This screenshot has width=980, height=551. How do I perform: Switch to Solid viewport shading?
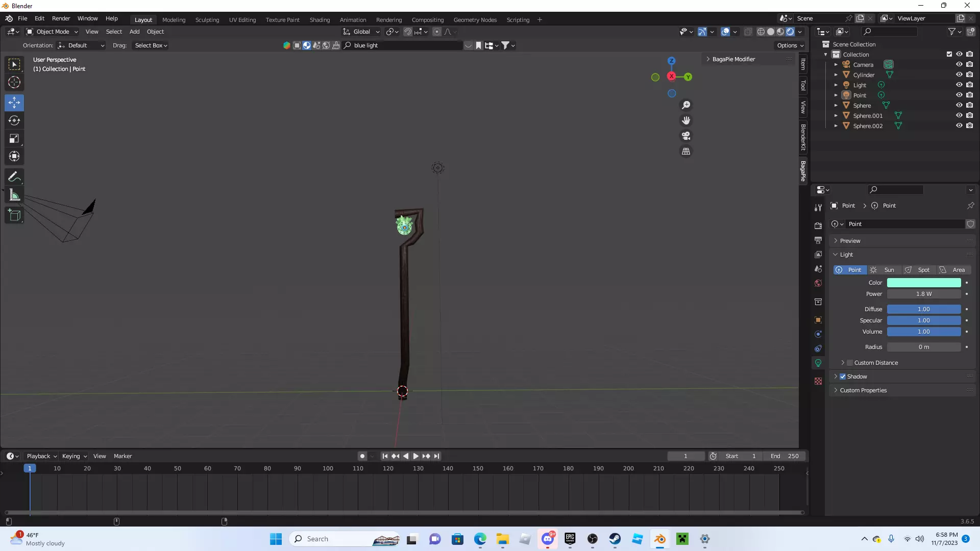click(771, 32)
